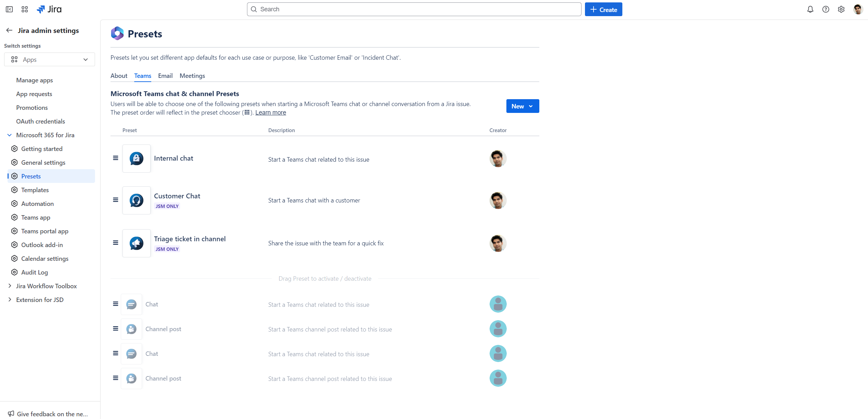Open the New preset dropdown button
The image size is (868, 419).
522,106
